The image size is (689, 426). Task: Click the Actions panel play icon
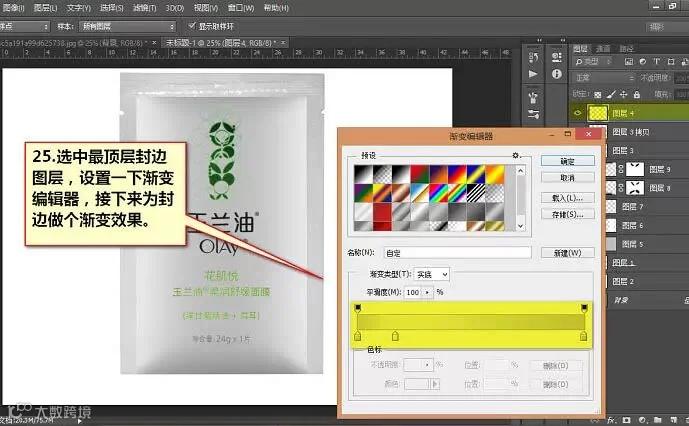[533, 74]
